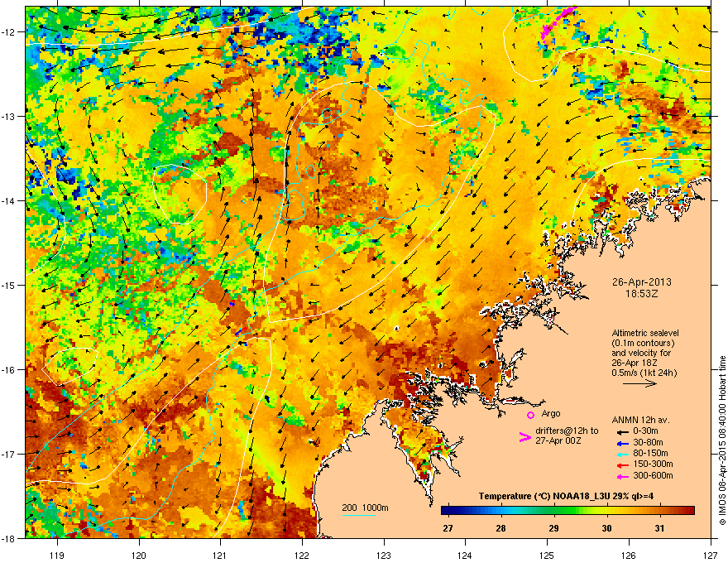Click the colorbar value 29
Screen dimensions: 728x563
pyautogui.click(x=553, y=528)
